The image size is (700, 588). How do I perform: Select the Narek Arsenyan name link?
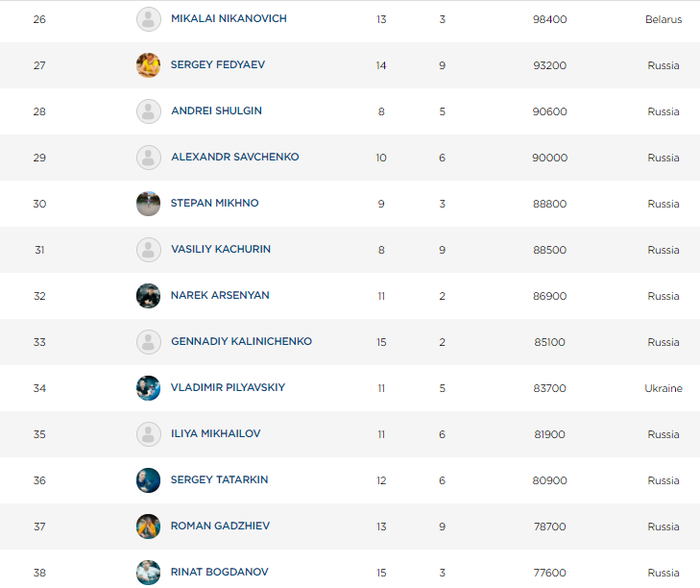click(x=220, y=295)
